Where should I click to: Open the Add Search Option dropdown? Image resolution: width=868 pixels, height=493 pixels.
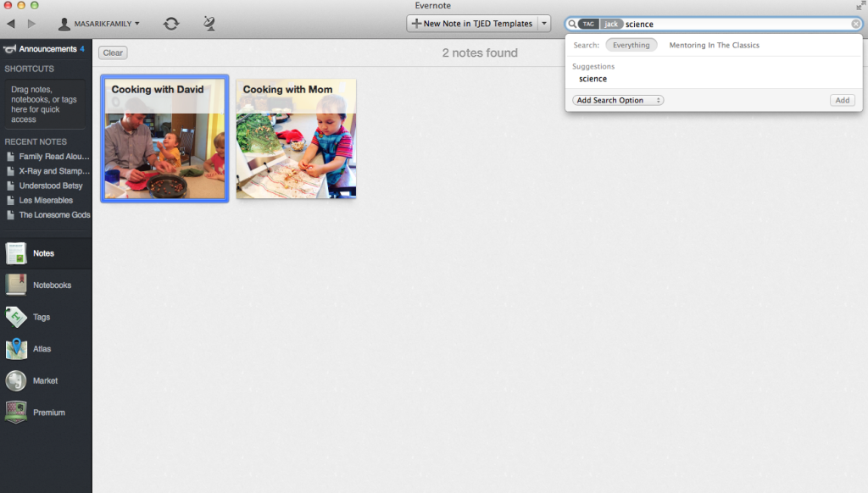point(618,100)
